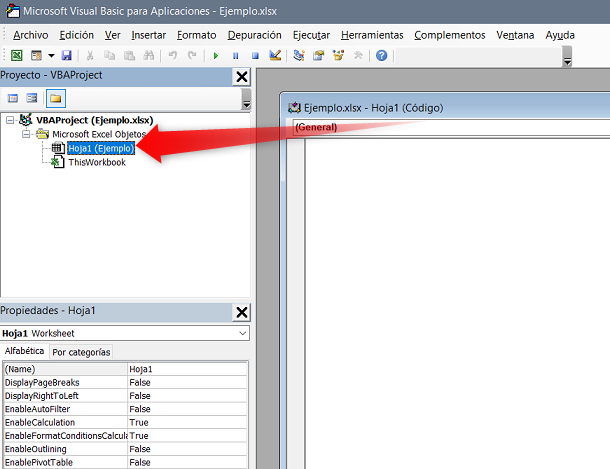Run the macro with the green play icon

[216, 56]
